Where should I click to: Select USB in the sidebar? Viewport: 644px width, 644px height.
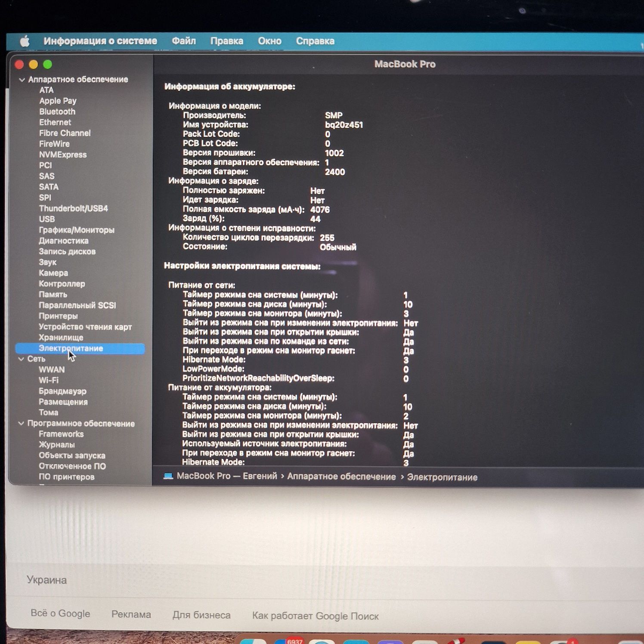[x=47, y=219]
